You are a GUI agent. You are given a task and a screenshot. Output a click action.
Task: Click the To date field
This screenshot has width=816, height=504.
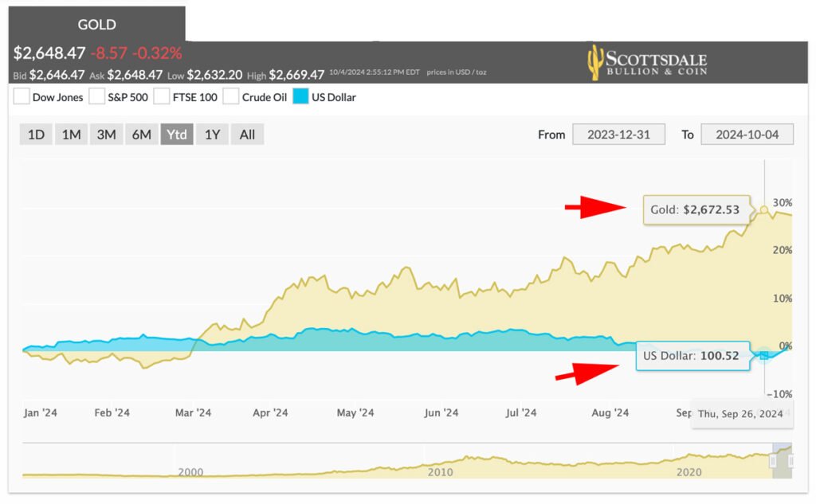(747, 135)
